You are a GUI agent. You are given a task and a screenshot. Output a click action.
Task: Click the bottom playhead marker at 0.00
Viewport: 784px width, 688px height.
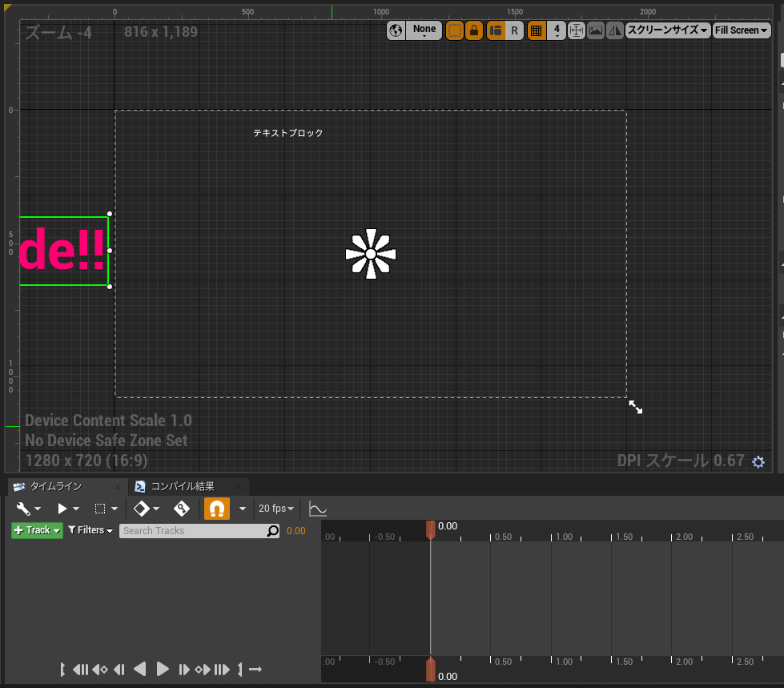[431, 670]
